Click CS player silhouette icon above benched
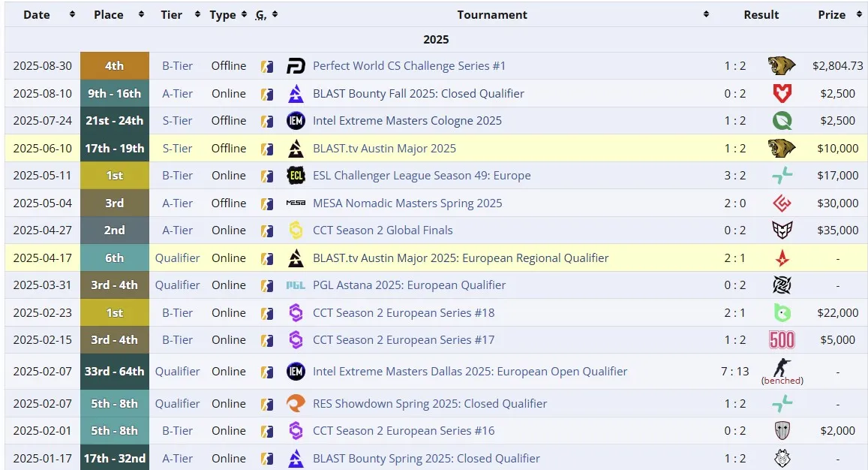 [x=782, y=367]
